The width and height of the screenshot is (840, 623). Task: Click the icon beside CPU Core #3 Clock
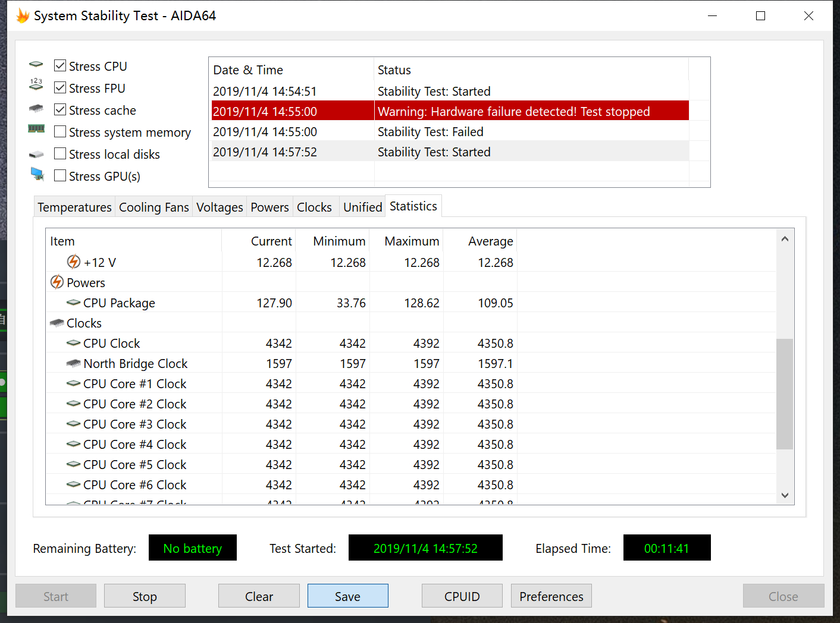tap(74, 424)
